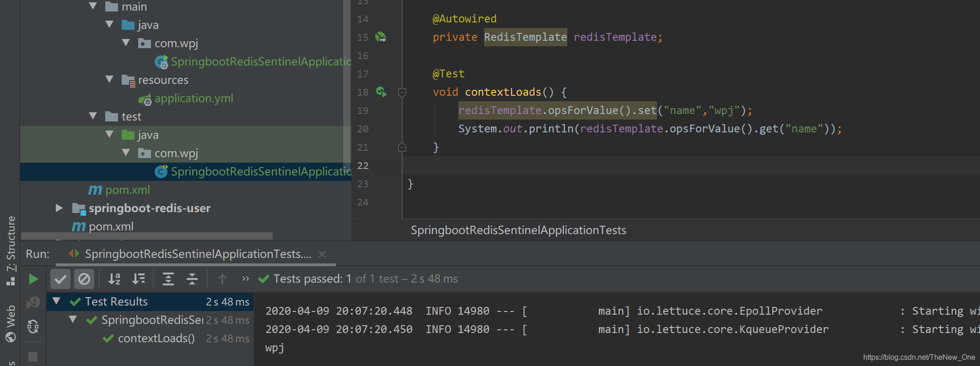
Task: Fold contextLoads method at line 18
Action: [x=402, y=93]
